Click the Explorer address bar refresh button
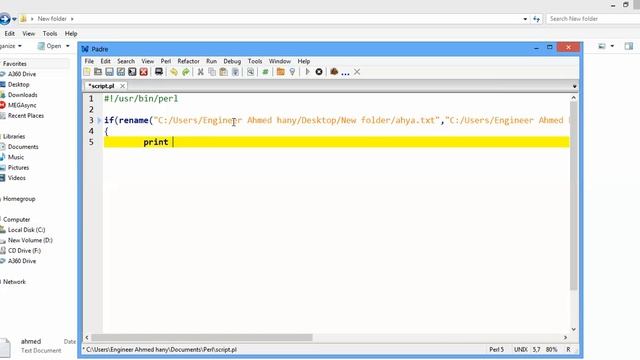Image resolution: width=640 pixels, height=360 pixels. pyautogui.click(x=536, y=19)
